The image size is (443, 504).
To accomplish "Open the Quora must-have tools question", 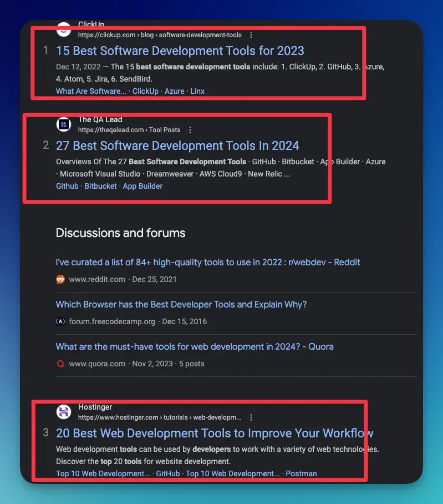I will [x=195, y=346].
